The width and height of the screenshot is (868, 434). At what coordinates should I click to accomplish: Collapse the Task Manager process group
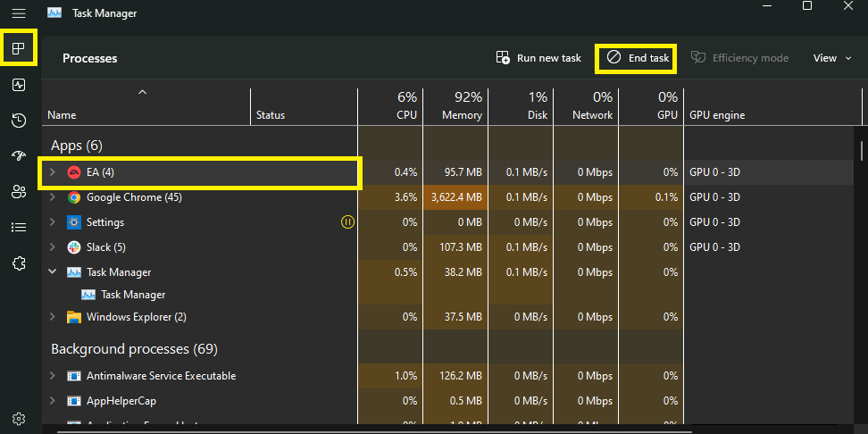coord(52,271)
